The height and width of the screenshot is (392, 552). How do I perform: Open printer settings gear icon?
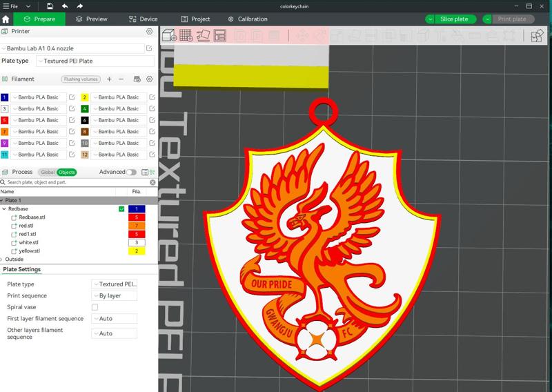point(149,31)
